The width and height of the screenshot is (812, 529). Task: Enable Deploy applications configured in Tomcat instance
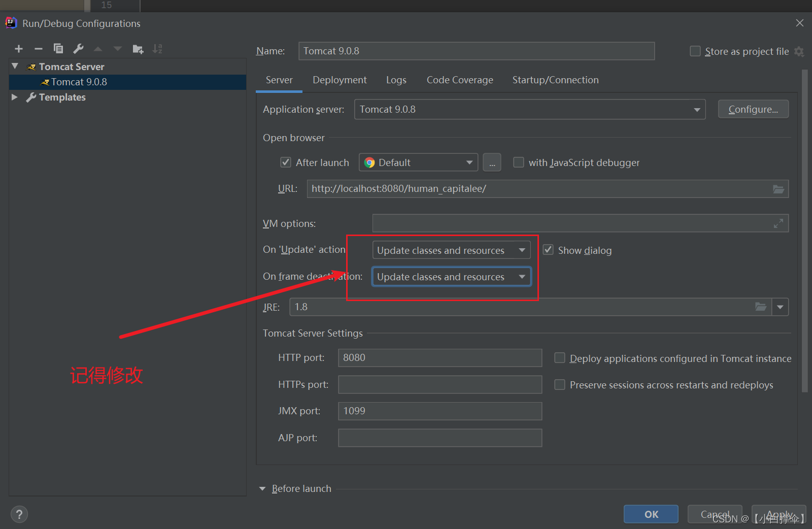coord(560,358)
